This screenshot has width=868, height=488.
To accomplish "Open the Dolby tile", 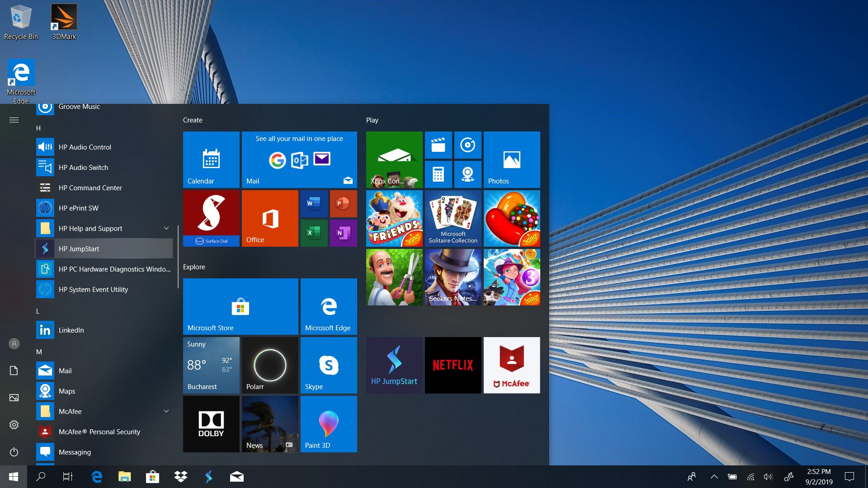I will point(211,424).
